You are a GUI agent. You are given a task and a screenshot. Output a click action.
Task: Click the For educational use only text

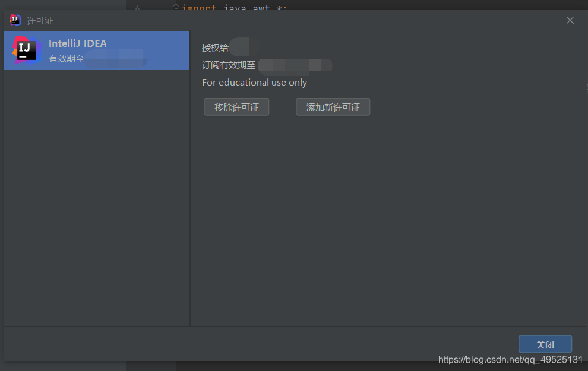pyautogui.click(x=254, y=83)
